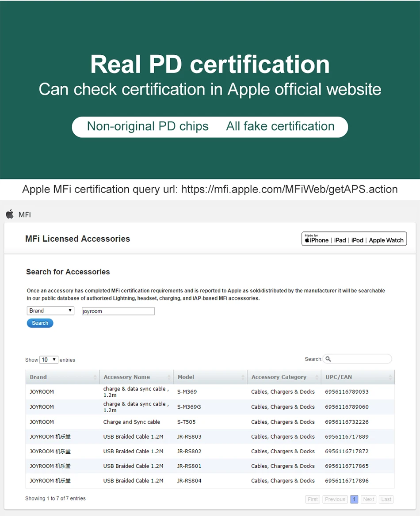Click the First pagination button

click(313, 499)
